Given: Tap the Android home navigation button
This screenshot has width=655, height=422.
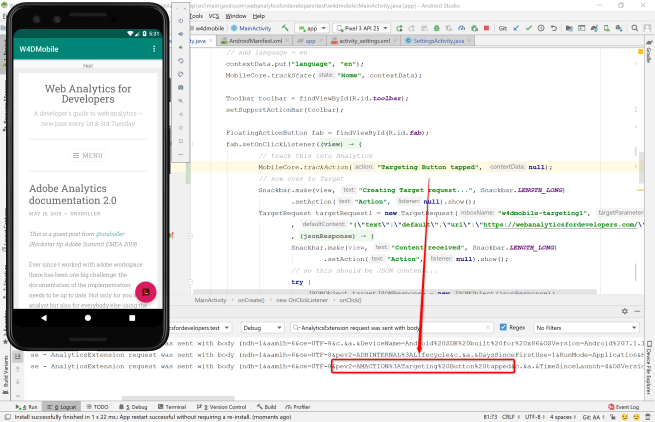Looking at the screenshot, I should tap(87, 317).
